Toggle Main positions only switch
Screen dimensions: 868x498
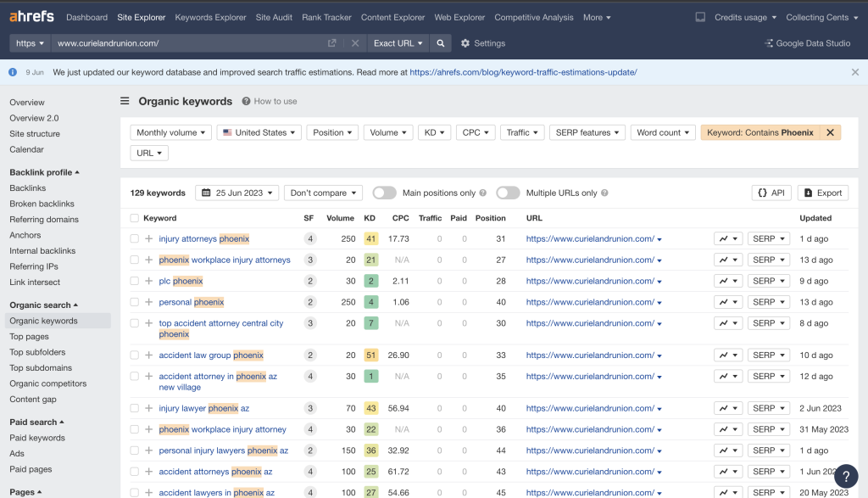click(x=384, y=193)
